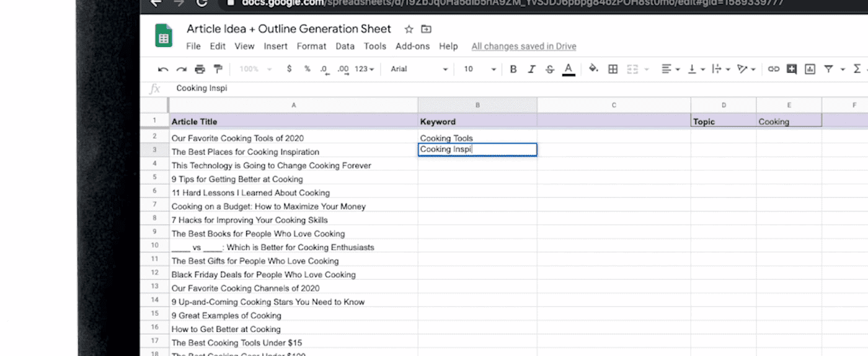Open the Insert menu

[x=275, y=46]
